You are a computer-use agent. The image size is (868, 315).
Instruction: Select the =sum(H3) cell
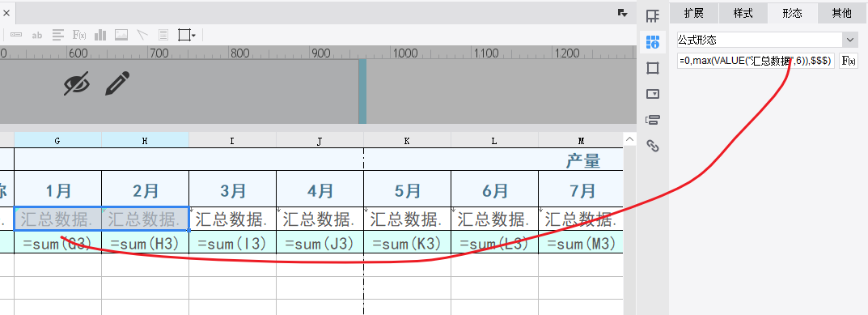145,242
